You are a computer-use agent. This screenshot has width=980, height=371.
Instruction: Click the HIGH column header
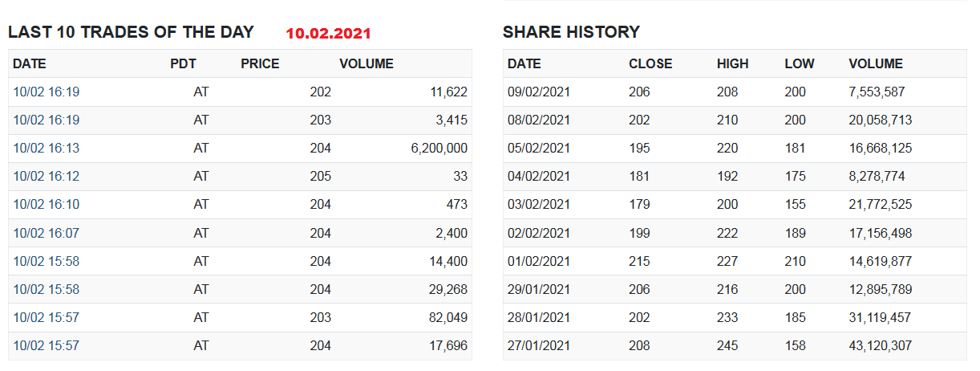pyautogui.click(x=732, y=63)
